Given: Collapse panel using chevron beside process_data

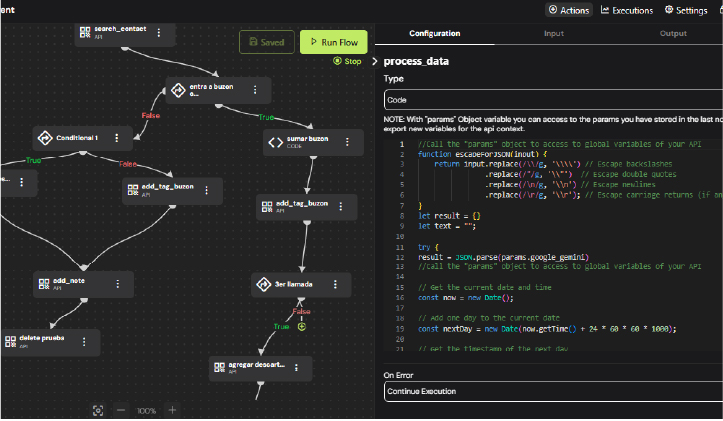Looking at the screenshot, I should [374, 61].
